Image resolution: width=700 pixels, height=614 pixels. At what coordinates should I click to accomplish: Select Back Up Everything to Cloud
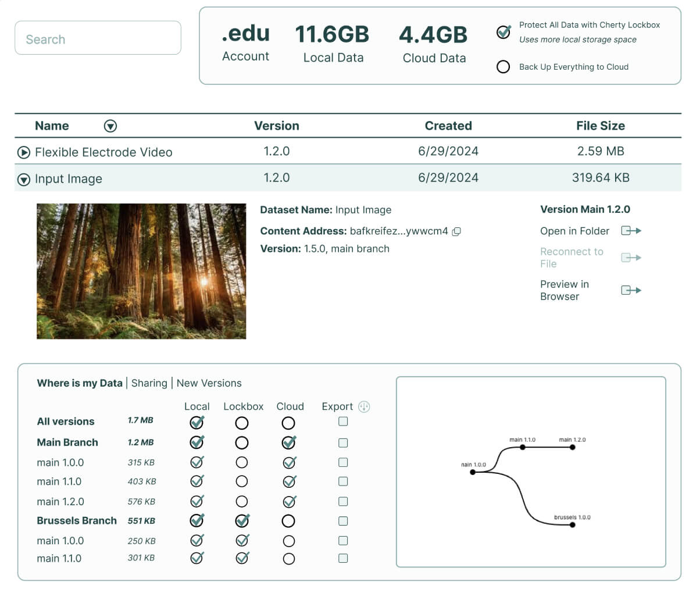[x=503, y=66]
